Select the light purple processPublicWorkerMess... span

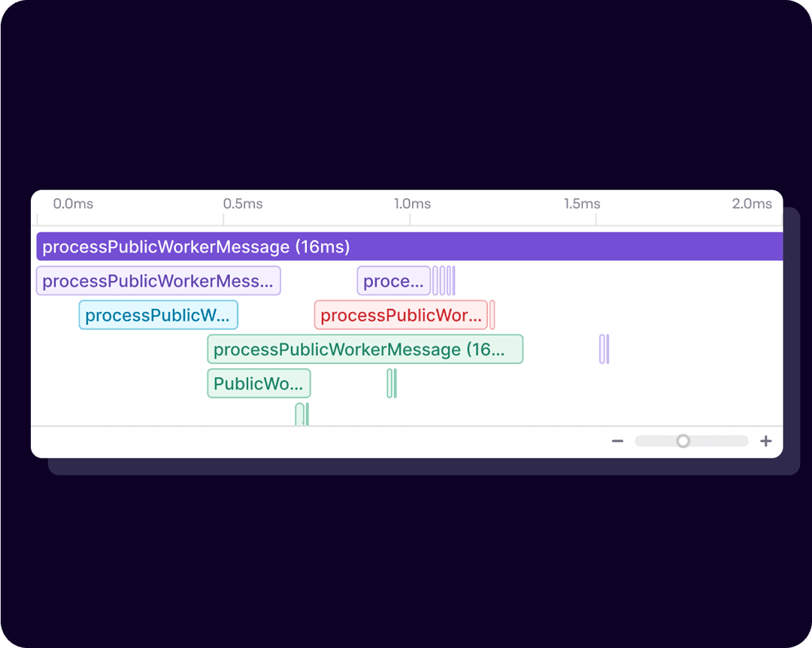pos(158,281)
